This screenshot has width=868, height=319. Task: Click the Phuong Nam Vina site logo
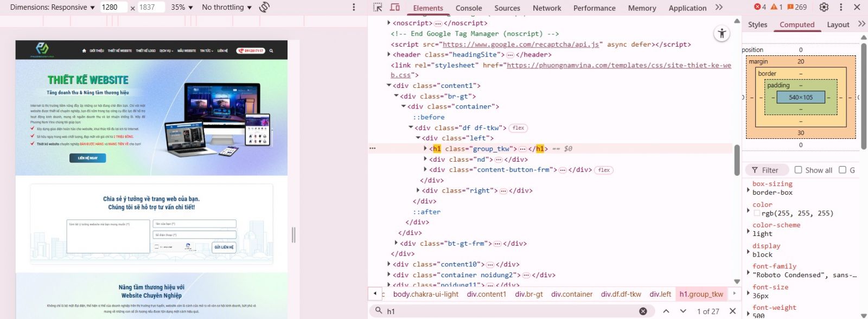tap(42, 50)
